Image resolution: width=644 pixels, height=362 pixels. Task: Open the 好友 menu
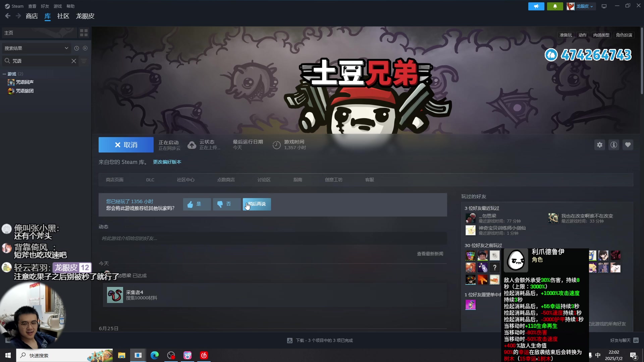[x=45, y=6]
